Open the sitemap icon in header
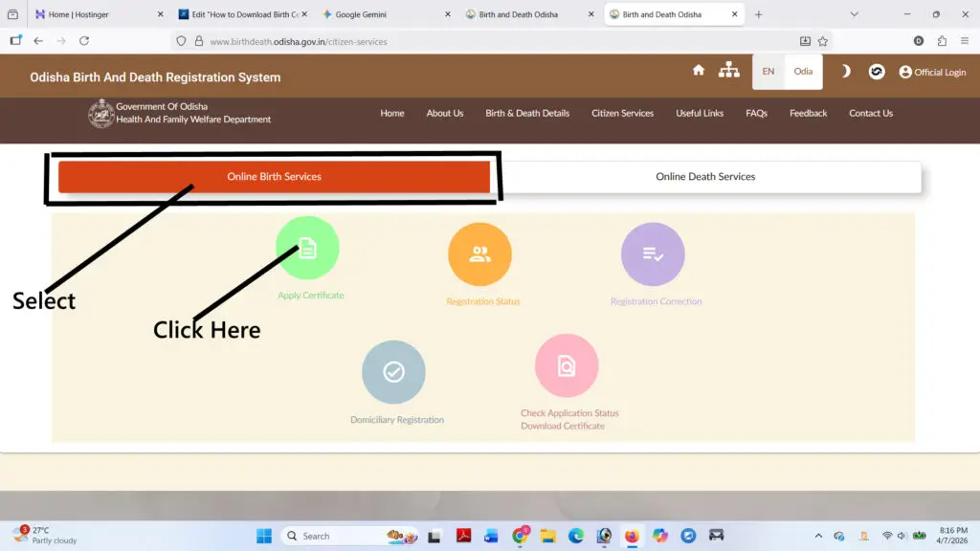 [729, 71]
